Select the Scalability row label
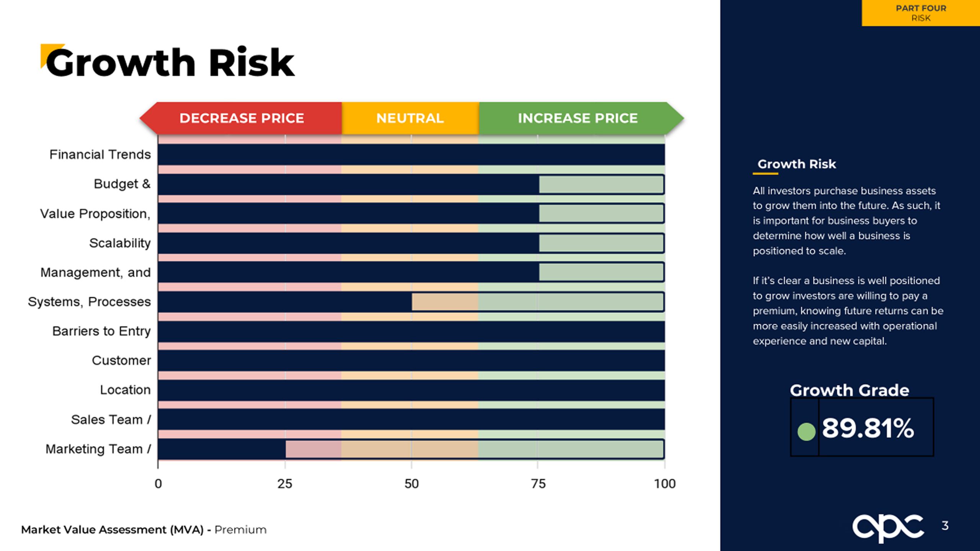The height and width of the screenshot is (551, 980). point(120,243)
